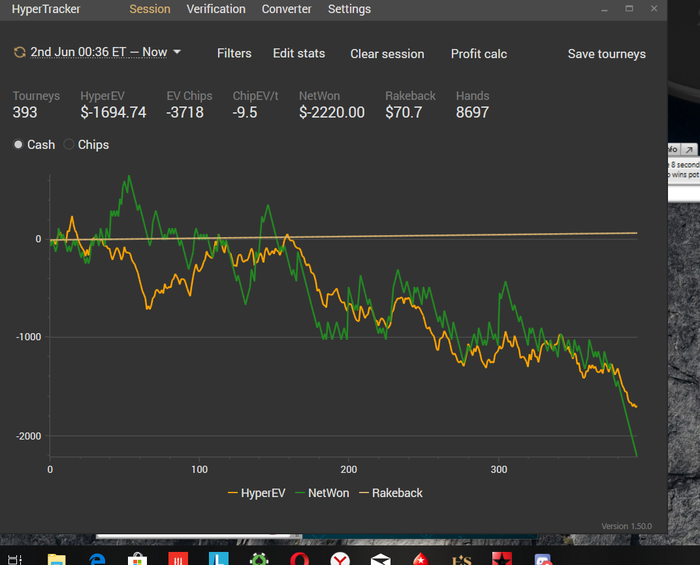Click the HyperEV value $-1694.74
The height and width of the screenshot is (565, 700).
point(113,112)
